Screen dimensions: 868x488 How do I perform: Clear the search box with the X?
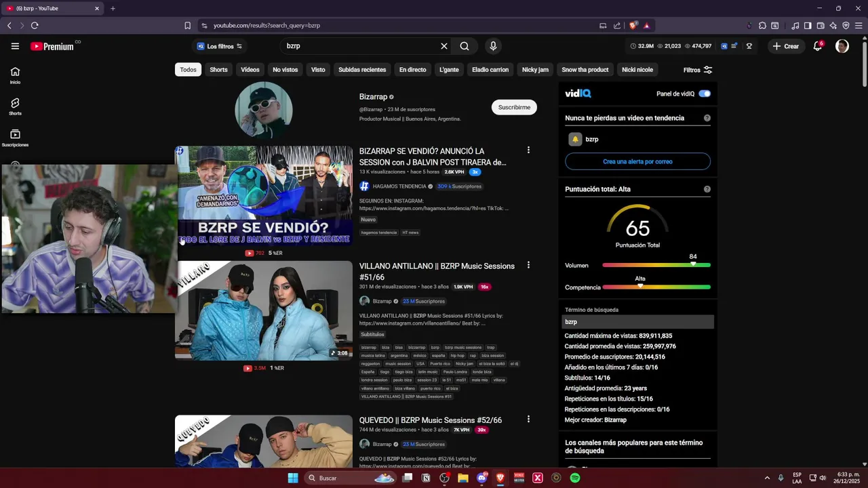coord(444,46)
